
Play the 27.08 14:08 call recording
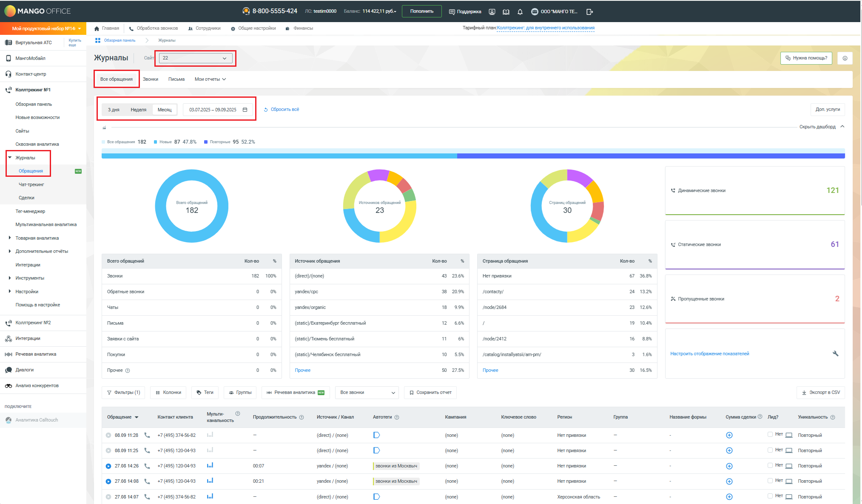[108, 481]
